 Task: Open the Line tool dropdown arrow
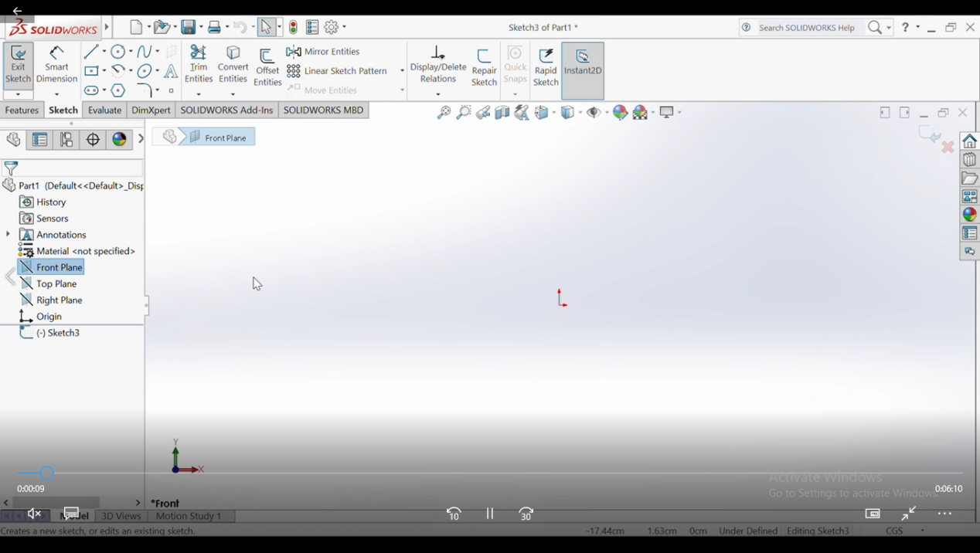tap(104, 53)
